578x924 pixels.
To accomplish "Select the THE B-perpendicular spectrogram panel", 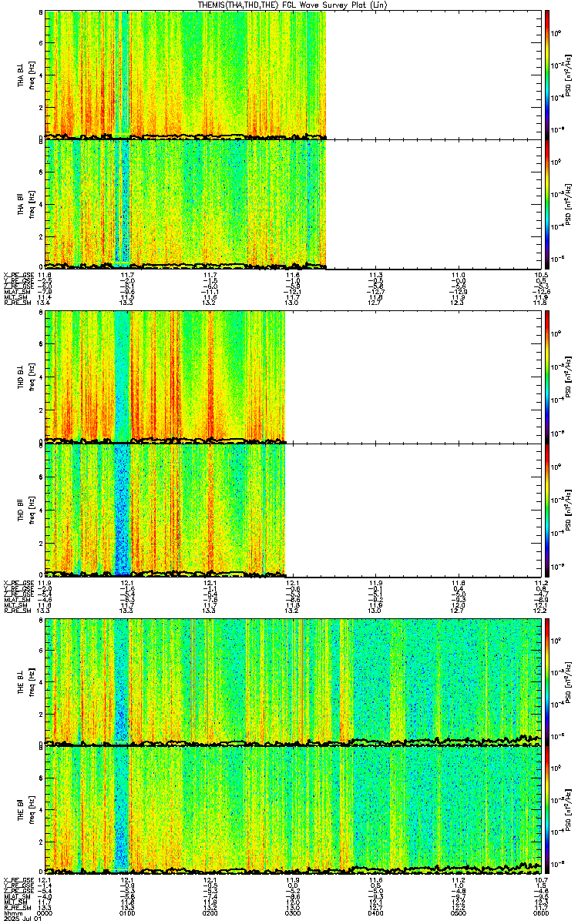I will click(293, 681).
